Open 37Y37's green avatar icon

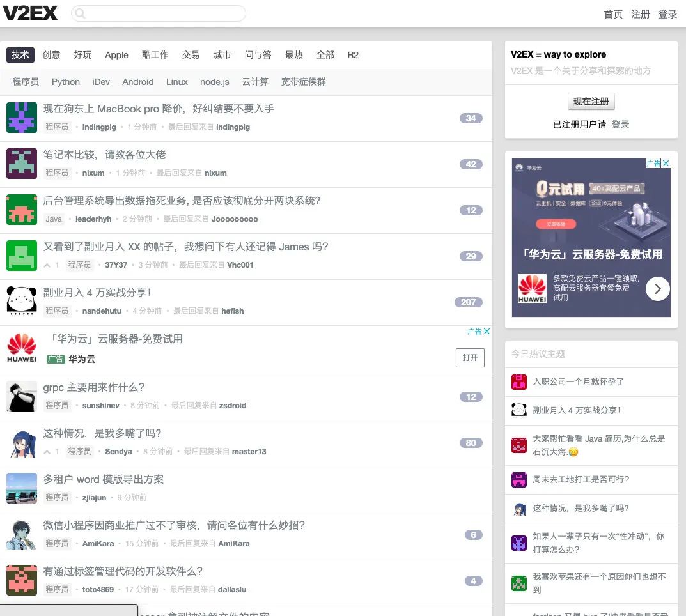coord(22,256)
